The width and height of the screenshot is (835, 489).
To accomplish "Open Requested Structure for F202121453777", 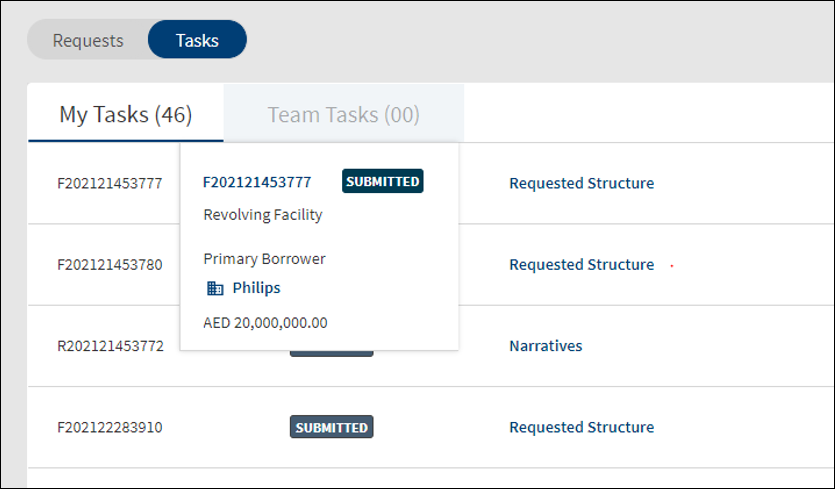I will [x=582, y=183].
